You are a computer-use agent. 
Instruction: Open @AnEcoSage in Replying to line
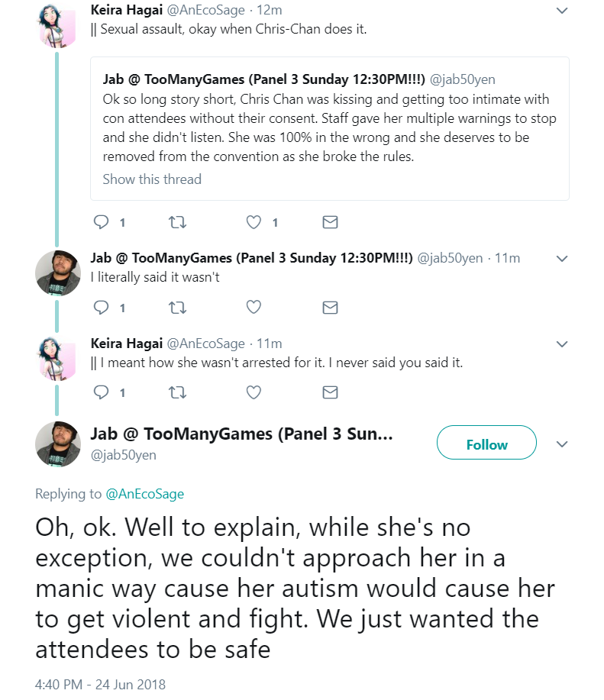(144, 494)
